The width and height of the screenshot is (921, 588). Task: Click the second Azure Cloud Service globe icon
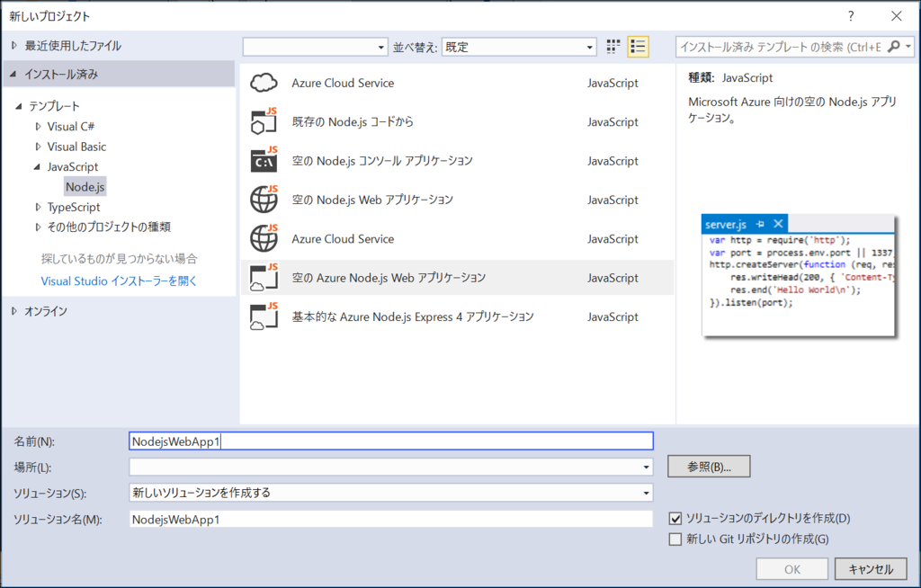264,238
